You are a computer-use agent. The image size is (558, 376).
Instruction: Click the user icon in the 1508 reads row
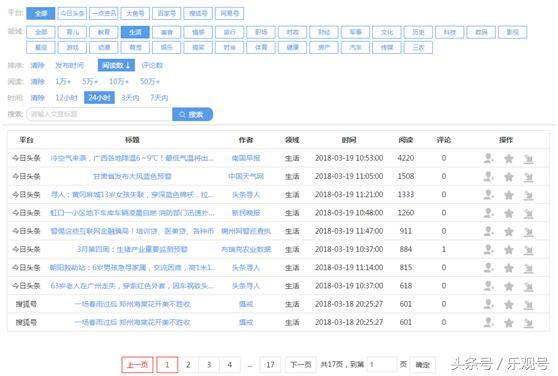click(x=489, y=176)
